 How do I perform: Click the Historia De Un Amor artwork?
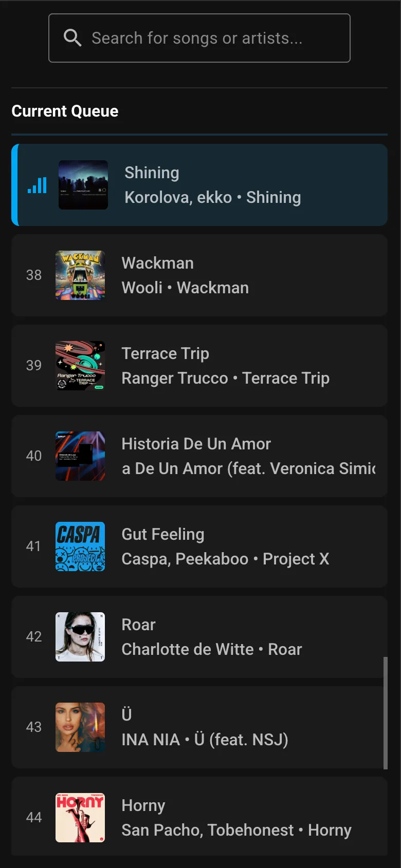tap(80, 456)
